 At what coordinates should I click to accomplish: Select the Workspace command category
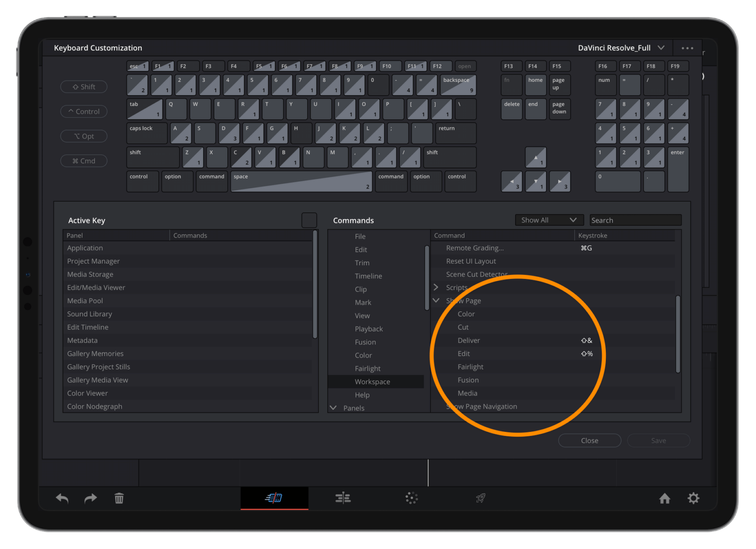(x=373, y=381)
